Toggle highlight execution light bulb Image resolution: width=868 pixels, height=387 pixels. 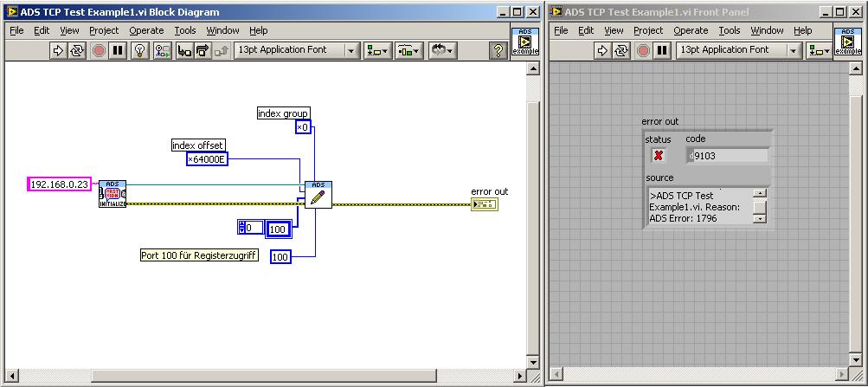click(x=140, y=51)
